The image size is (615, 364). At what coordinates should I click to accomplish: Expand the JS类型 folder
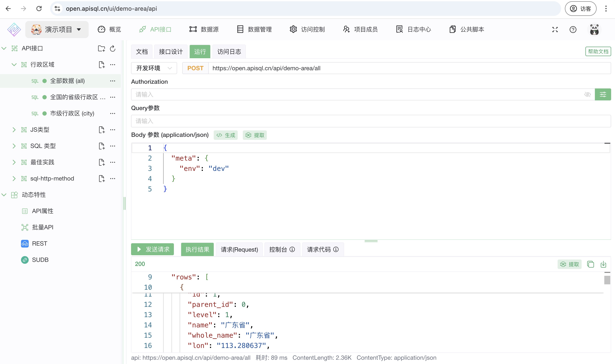(x=14, y=130)
